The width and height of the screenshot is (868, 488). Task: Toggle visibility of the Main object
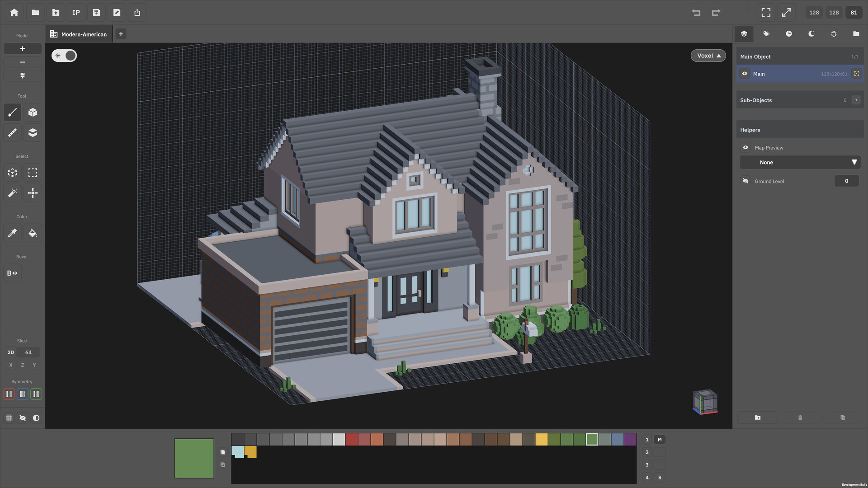tap(745, 74)
